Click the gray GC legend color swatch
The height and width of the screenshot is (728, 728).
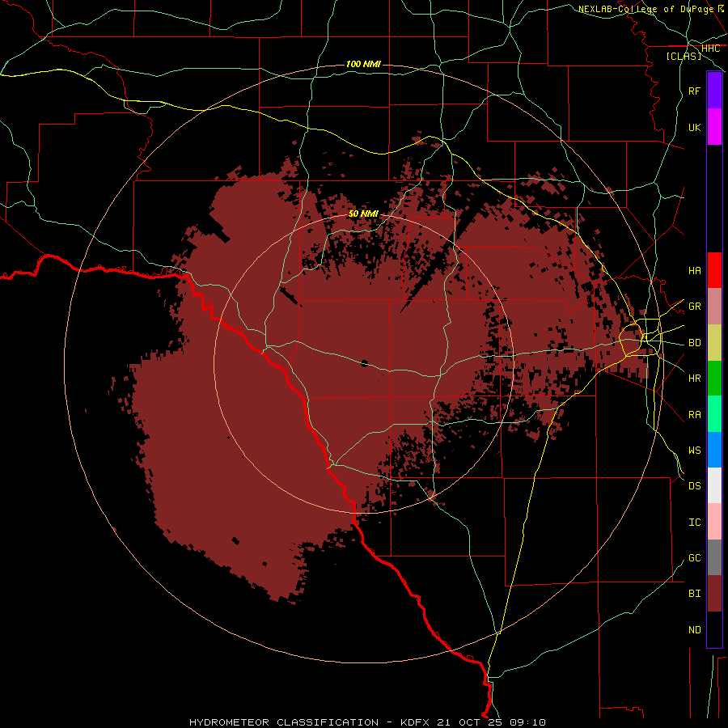click(714, 557)
